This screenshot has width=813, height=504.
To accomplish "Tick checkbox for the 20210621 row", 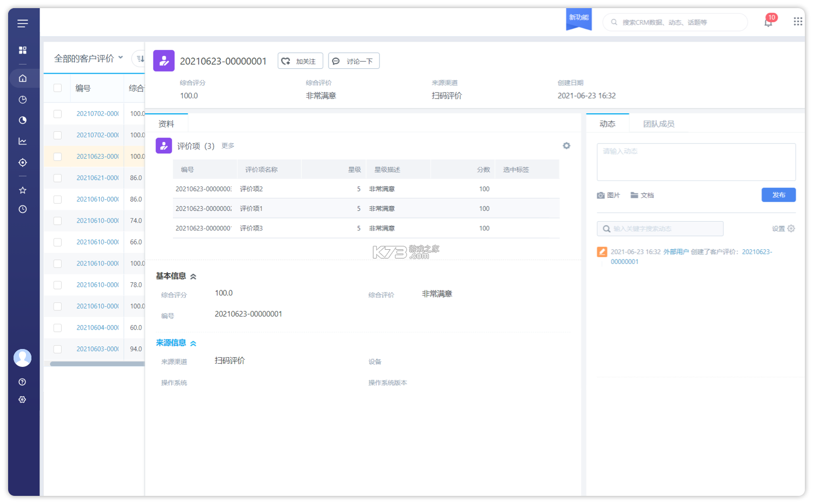I will pos(57,178).
